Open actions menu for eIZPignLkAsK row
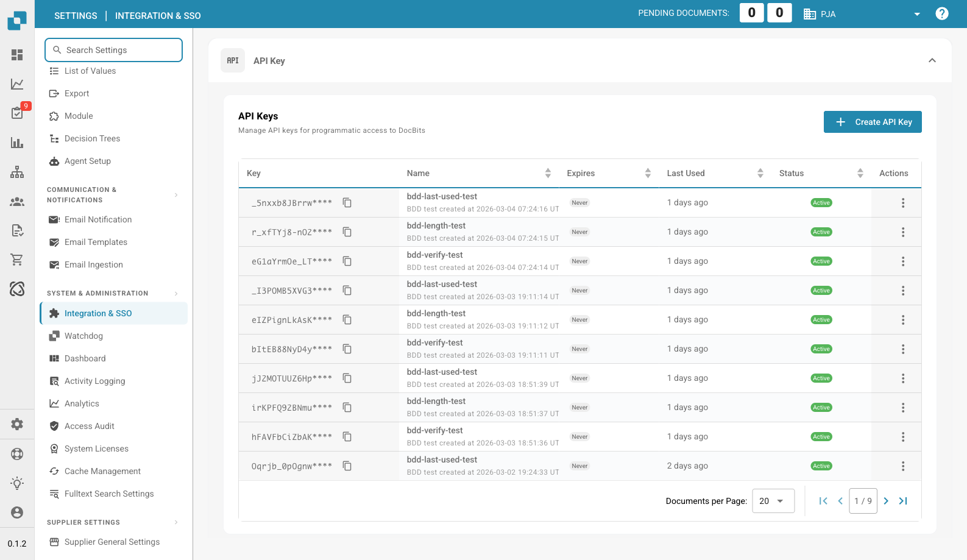The image size is (967, 560). click(x=903, y=320)
